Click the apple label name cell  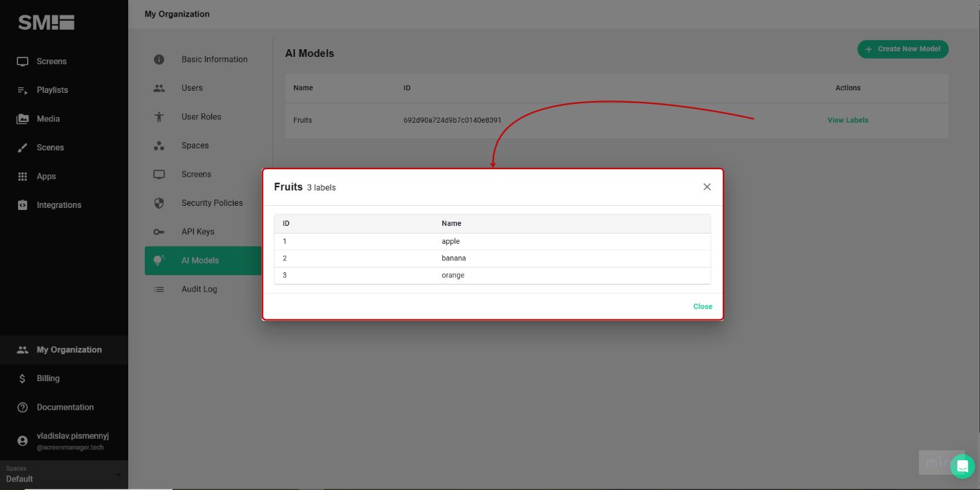coord(450,242)
